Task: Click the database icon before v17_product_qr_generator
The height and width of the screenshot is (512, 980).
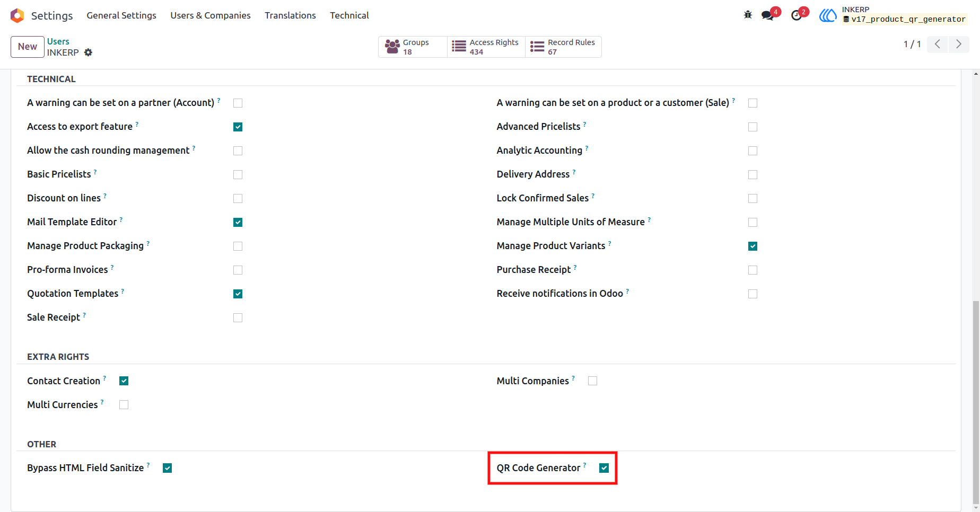Action: point(846,19)
